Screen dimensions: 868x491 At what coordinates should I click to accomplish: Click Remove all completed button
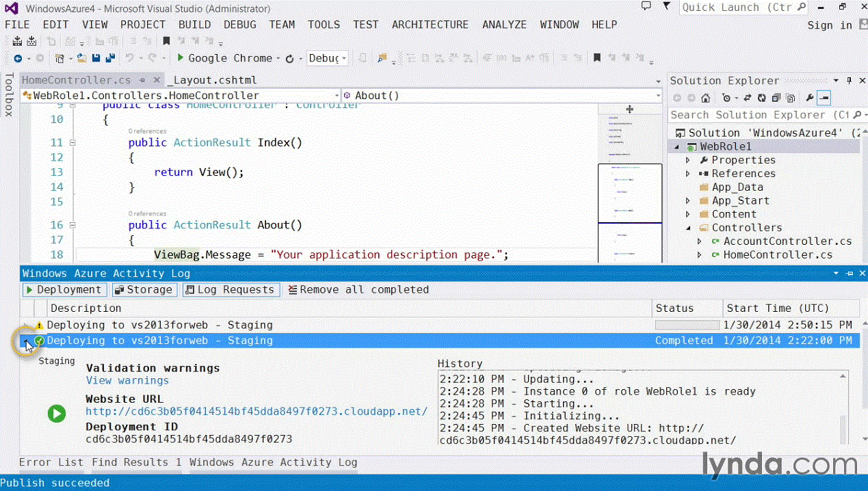[x=359, y=290]
